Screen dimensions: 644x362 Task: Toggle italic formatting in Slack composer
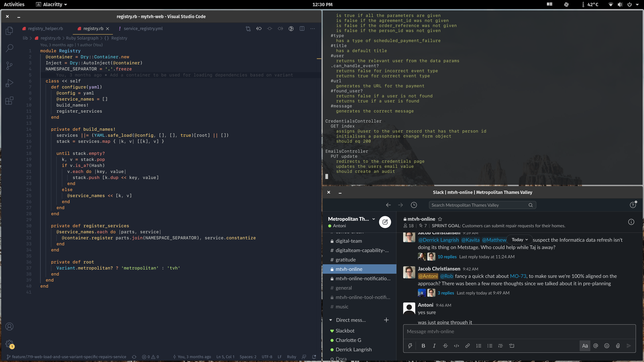point(434,346)
